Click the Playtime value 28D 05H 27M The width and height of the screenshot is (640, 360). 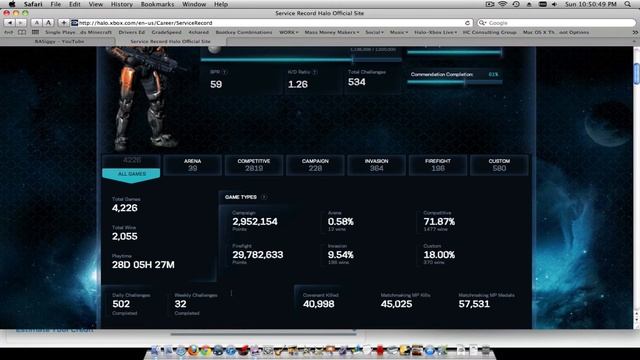[x=143, y=265]
